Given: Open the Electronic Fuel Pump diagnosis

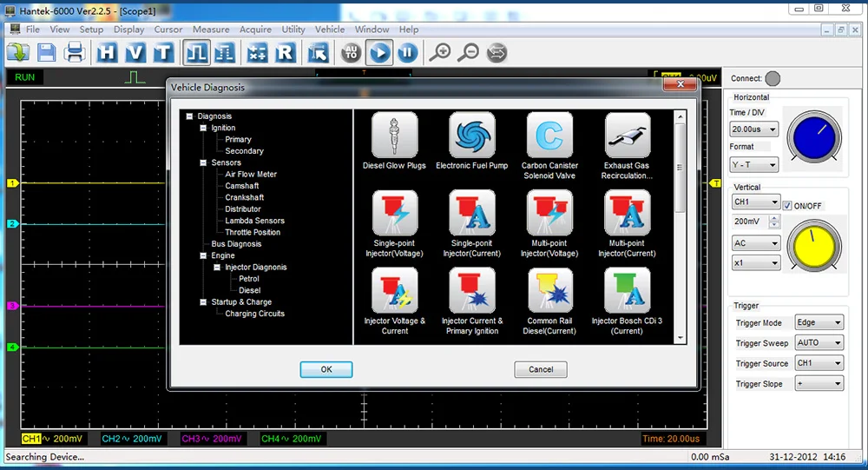Looking at the screenshot, I should [x=471, y=136].
